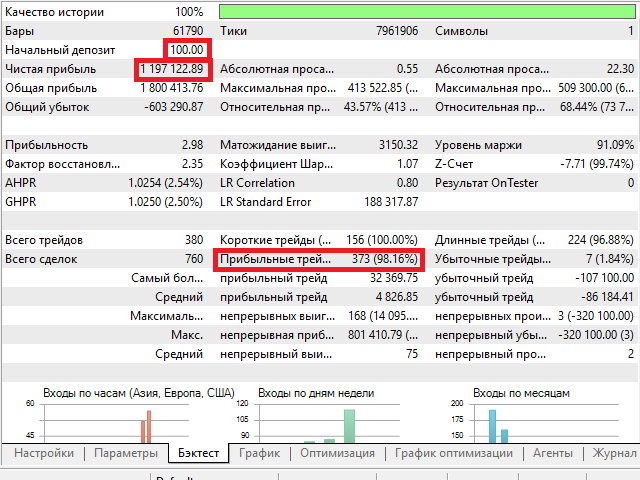The height and width of the screenshot is (480, 640).
Task: Click the Входы по дням недели chart
Action: [330, 423]
